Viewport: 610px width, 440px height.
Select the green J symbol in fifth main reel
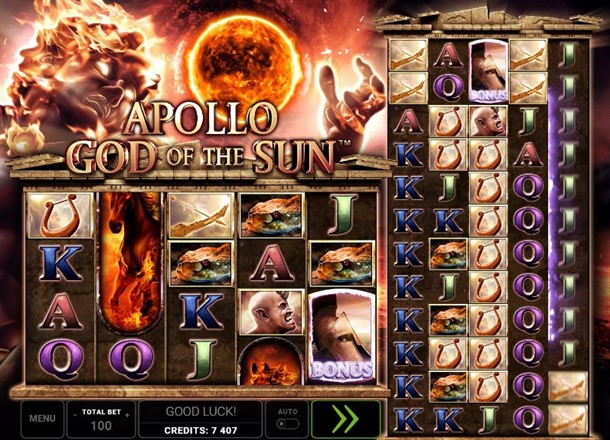pos(343,215)
